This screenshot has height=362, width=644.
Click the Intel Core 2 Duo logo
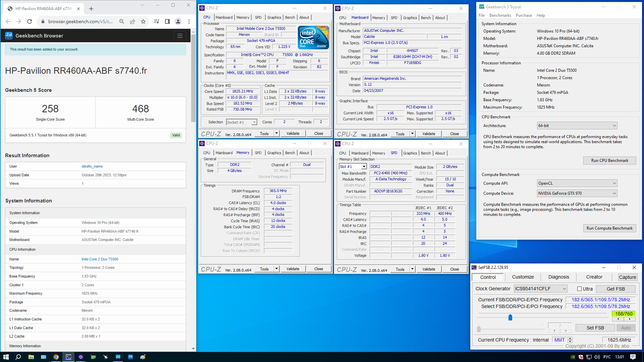[313, 38]
